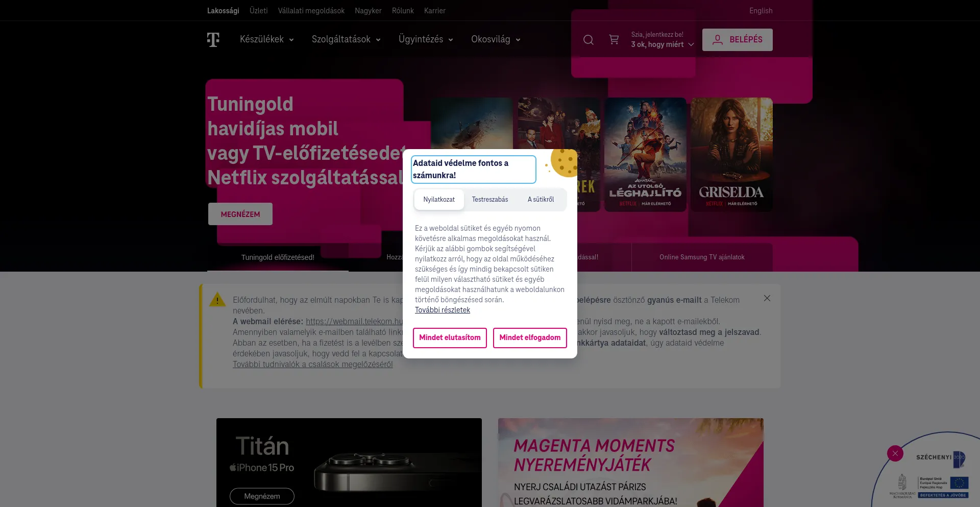Open the Griselda Netflix poster

(731, 154)
